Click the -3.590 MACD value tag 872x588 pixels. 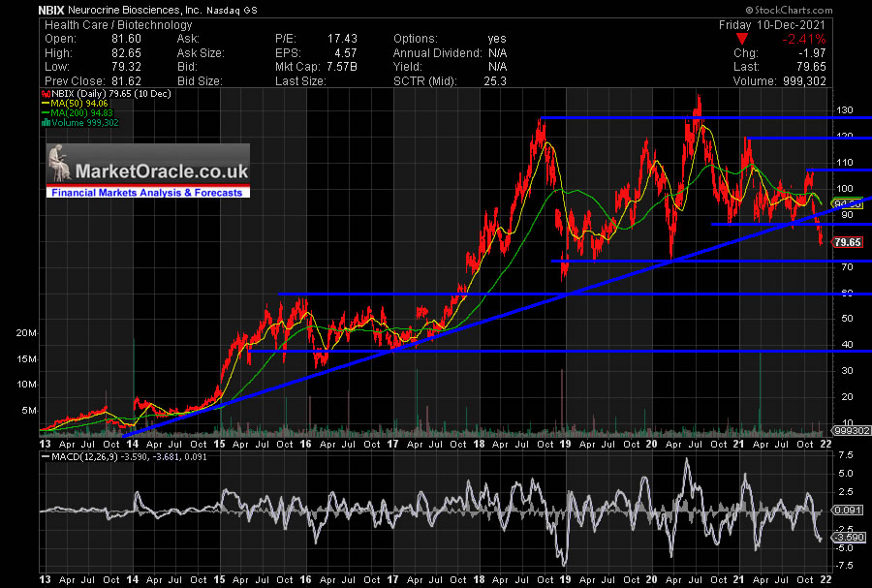[x=848, y=536]
